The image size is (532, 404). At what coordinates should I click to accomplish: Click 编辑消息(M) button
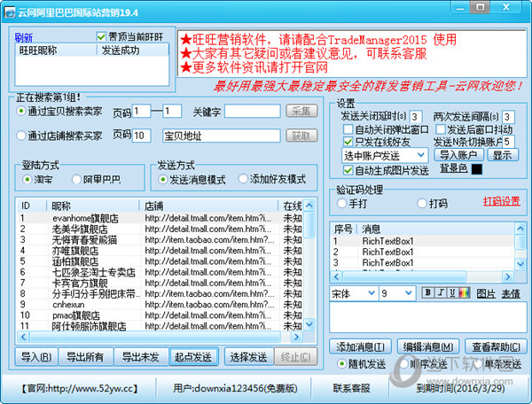click(x=428, y=346)
